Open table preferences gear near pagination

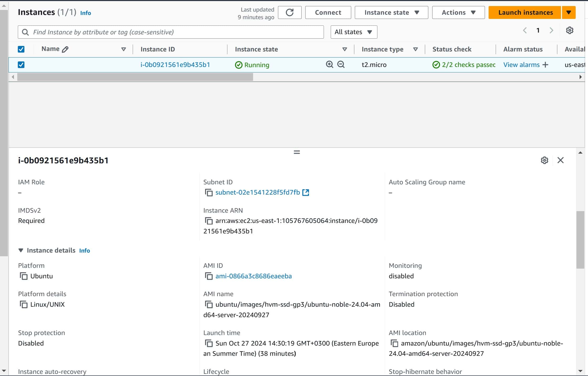click(x=570, y=31)
